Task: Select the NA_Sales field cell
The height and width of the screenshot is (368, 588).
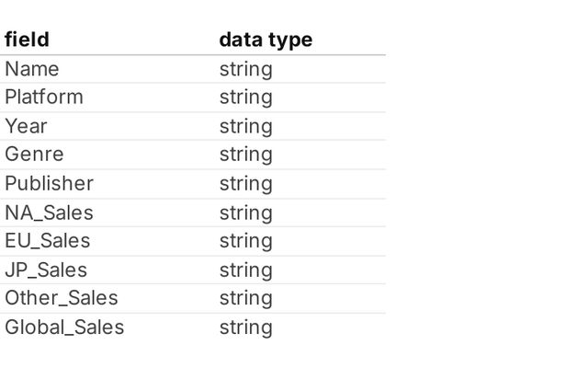Action: [x=49, y=213]
